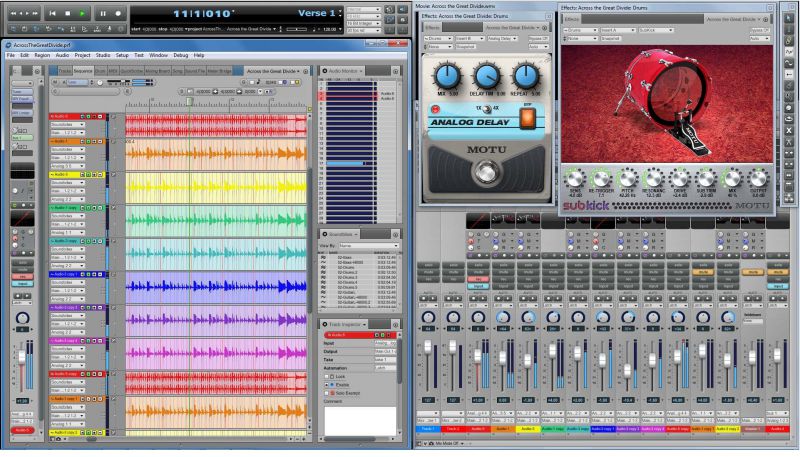This screenshot has height=457, width=800.
Task: Toggle the Enable checkbox in Track Inspector
Action: tap(327, 385)
